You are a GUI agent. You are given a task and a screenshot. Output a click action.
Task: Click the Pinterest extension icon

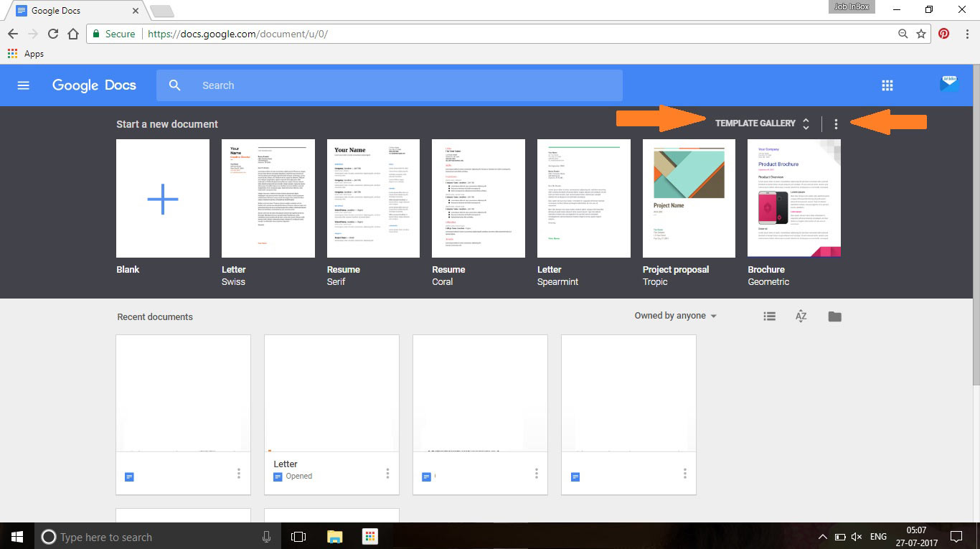coord(944,34)
